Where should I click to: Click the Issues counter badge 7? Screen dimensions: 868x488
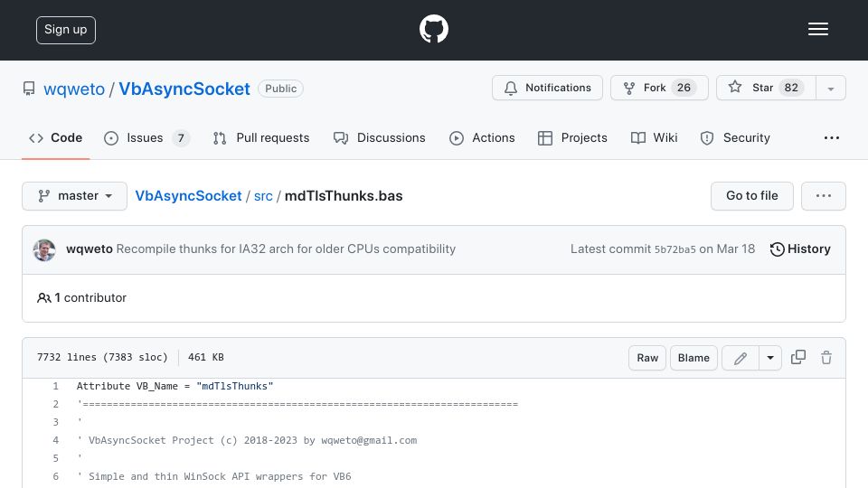pyautogui.click(x=181, y=137)
